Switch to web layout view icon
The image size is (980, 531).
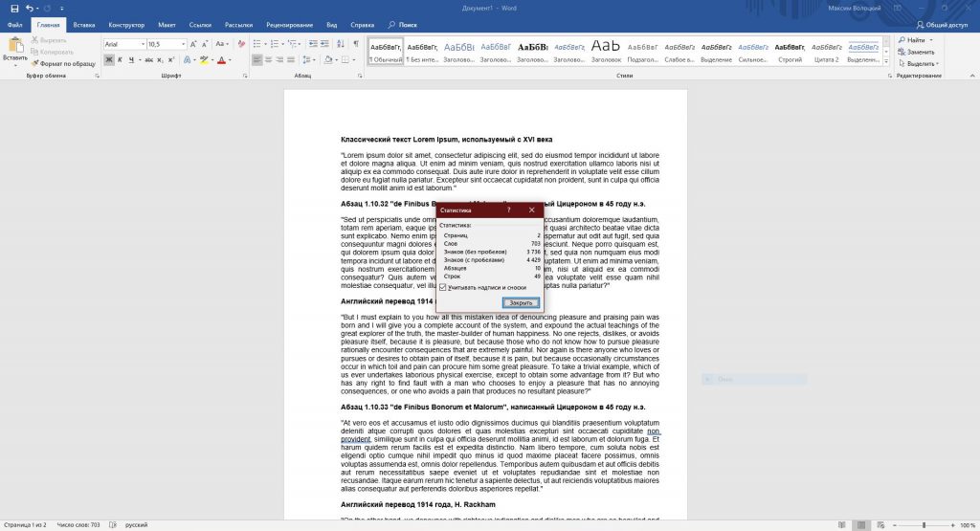pos(880,525)
